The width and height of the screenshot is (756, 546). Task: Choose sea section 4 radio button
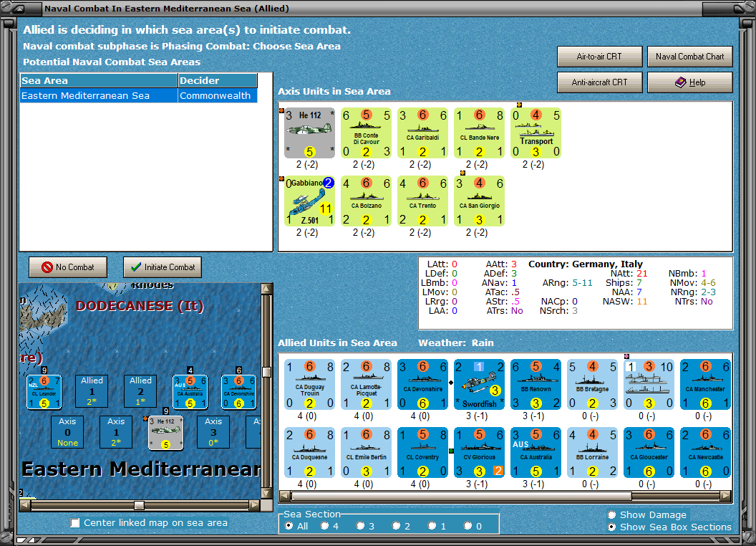point(324,526)
